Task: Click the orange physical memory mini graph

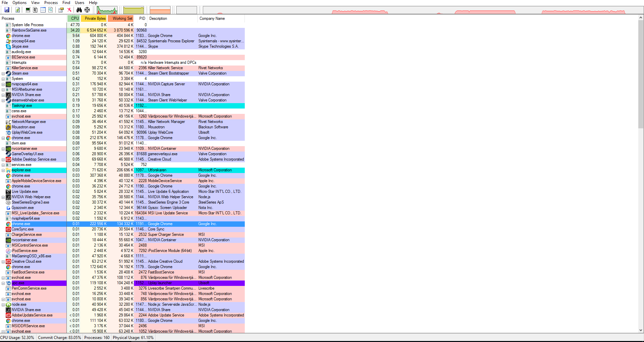Action: 160,10
